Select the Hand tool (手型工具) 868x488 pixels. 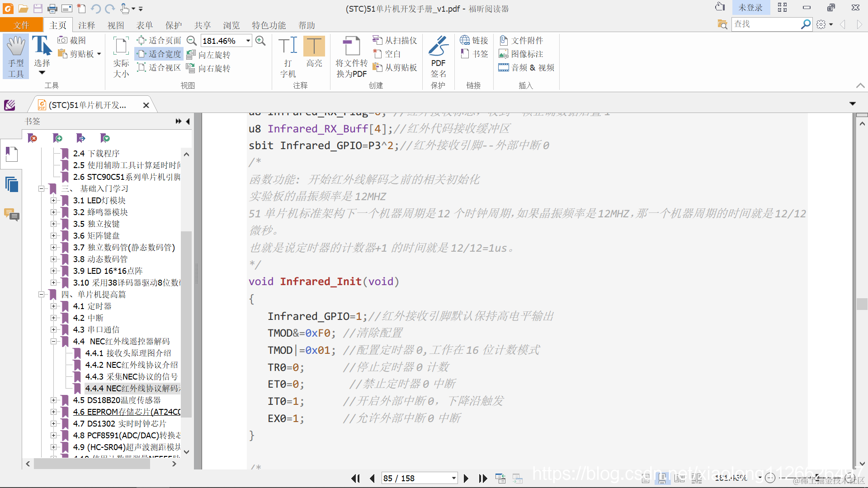coord(16,56)
